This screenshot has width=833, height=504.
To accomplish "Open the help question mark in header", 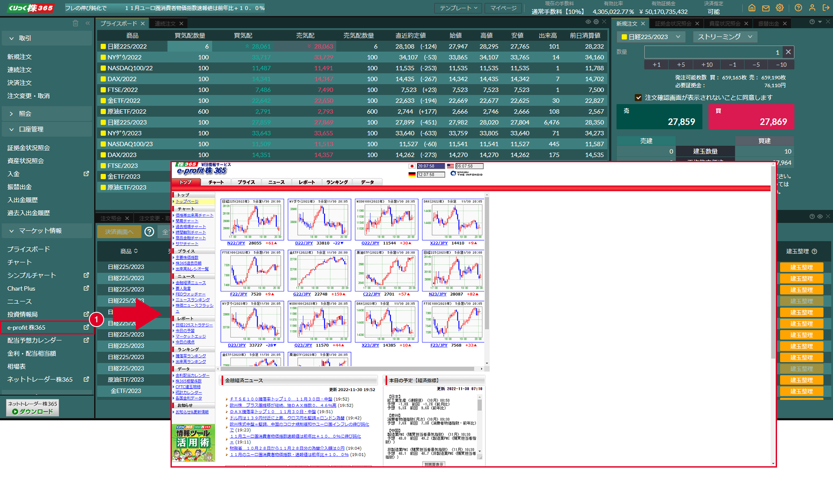I will point(798,8).
